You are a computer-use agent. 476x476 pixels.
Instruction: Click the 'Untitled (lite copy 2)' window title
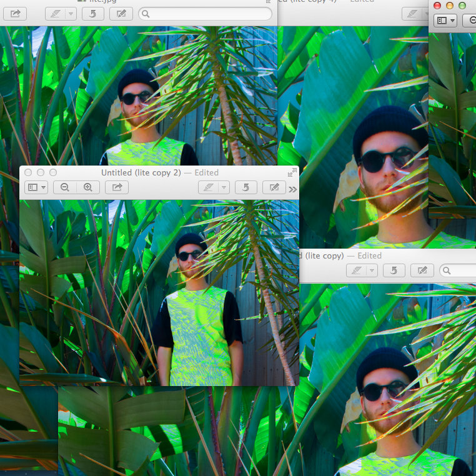click(159, 172)
